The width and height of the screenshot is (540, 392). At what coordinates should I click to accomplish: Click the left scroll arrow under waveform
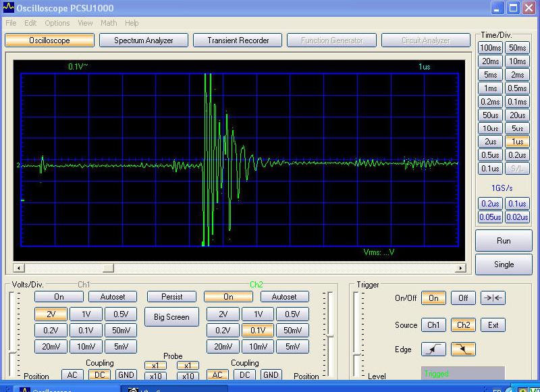point(19,268)
